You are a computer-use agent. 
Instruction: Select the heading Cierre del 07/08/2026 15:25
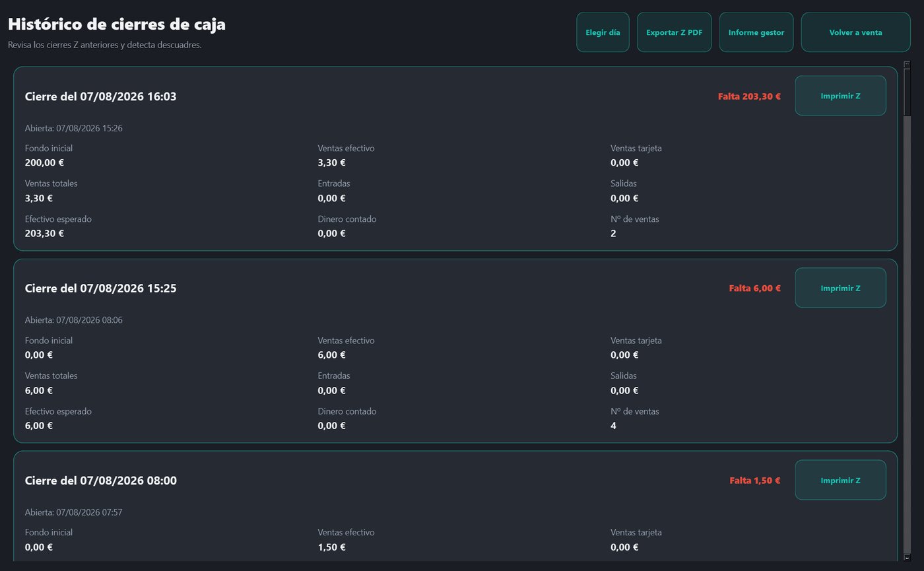click(x=100, y=288)
